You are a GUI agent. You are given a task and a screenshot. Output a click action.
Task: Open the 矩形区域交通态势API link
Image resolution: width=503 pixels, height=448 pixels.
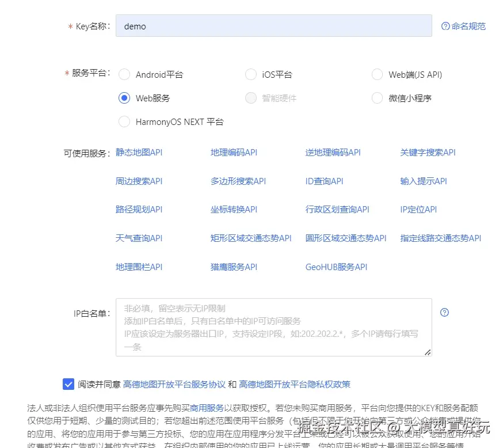click(x=251, y=238)
